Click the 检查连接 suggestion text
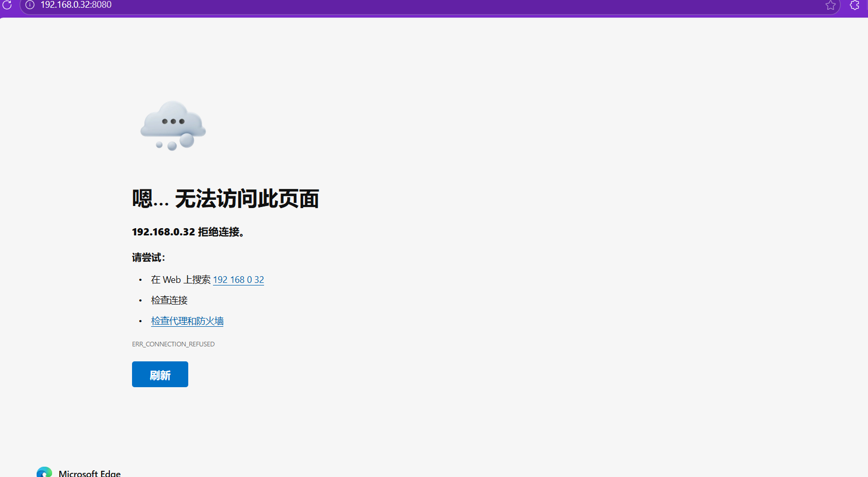Viewport: 868px width, 477px height. coord(169,300)
